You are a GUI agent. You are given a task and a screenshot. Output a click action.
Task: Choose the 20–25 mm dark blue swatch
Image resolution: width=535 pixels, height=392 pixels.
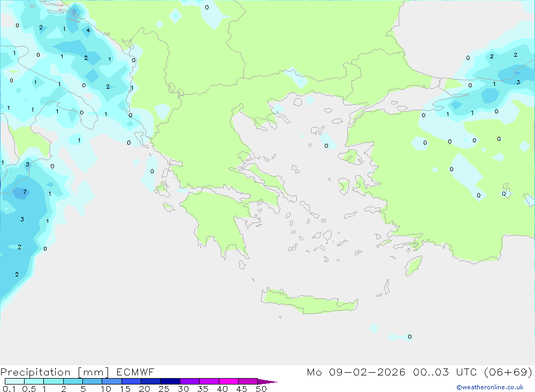click(151, 381)
